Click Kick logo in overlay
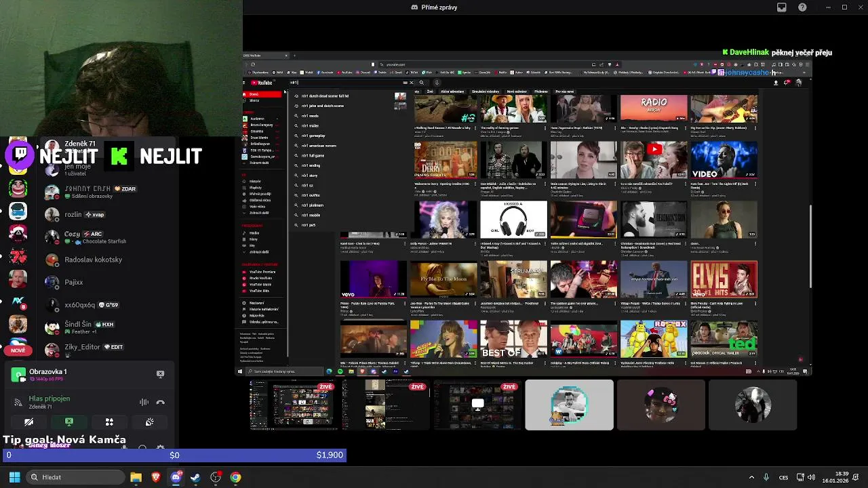868x488 pixels. pos(119,157)
